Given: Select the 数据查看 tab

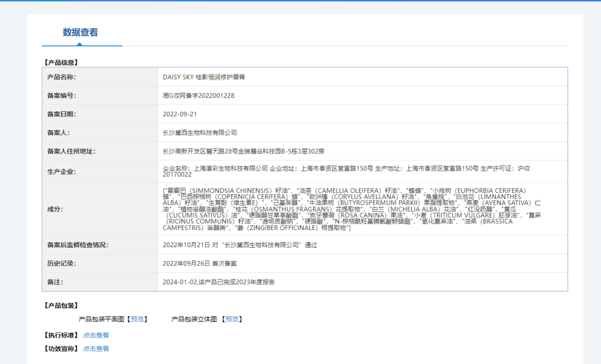Looking at the screenshot, I should coord(81,33).
